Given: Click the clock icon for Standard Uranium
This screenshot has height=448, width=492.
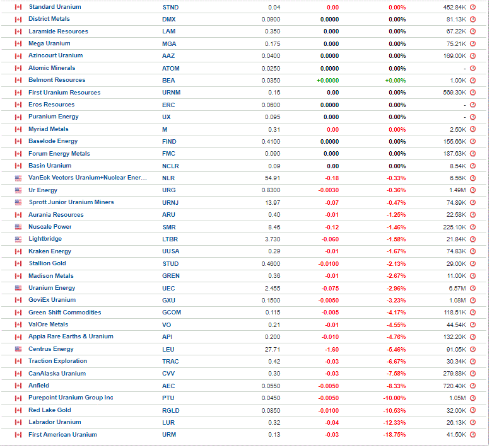Looking at the screenshot, I should (x=472, y=7).
